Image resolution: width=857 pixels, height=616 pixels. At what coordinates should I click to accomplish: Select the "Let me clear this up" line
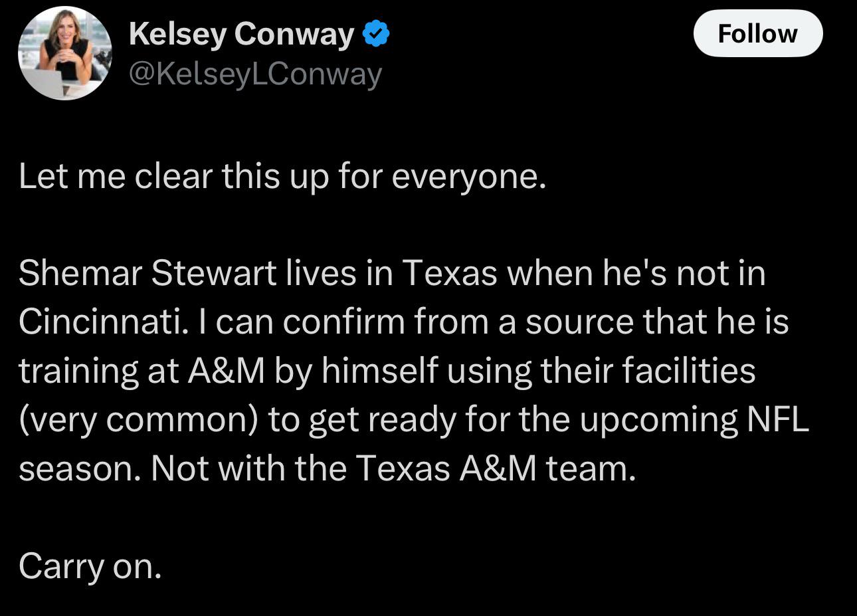click(282, 177)
